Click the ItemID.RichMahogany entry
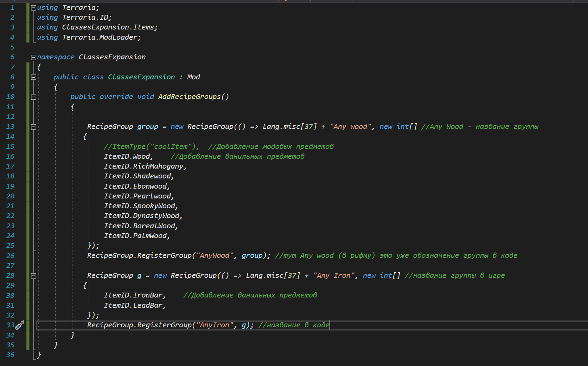This screenshot has height=366, width=588. [145, 166]
